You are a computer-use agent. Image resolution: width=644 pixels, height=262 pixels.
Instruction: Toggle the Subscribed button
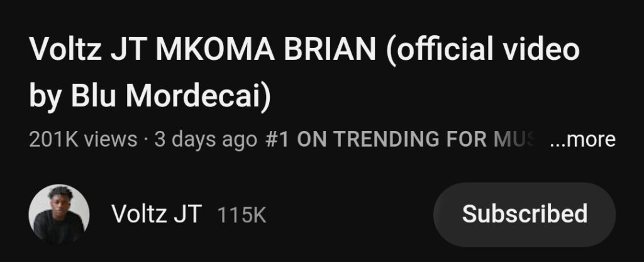coord(525,214)
